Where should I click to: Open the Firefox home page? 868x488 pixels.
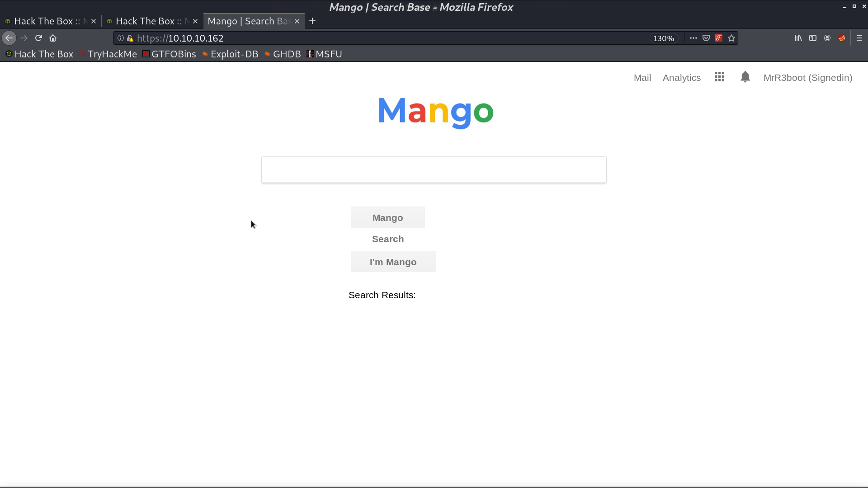[x=53, y=38]
